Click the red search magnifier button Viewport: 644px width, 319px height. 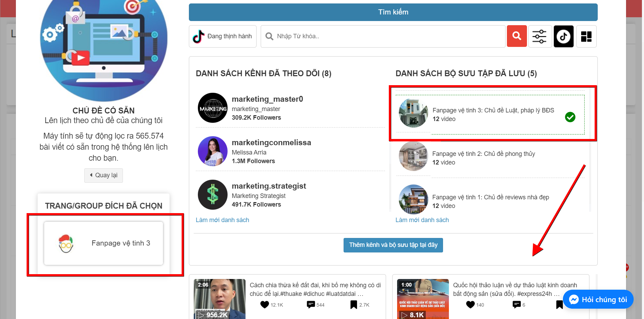coord(517,36)
